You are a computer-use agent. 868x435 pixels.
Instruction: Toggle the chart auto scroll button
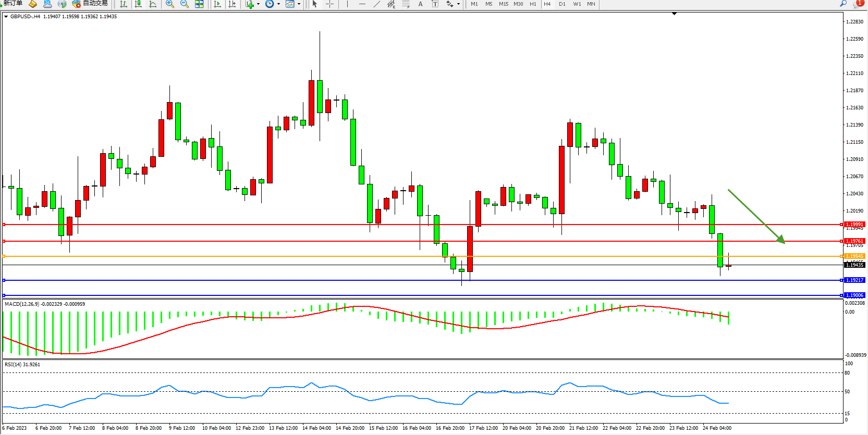pyautogui.click(x=217, y=4)
